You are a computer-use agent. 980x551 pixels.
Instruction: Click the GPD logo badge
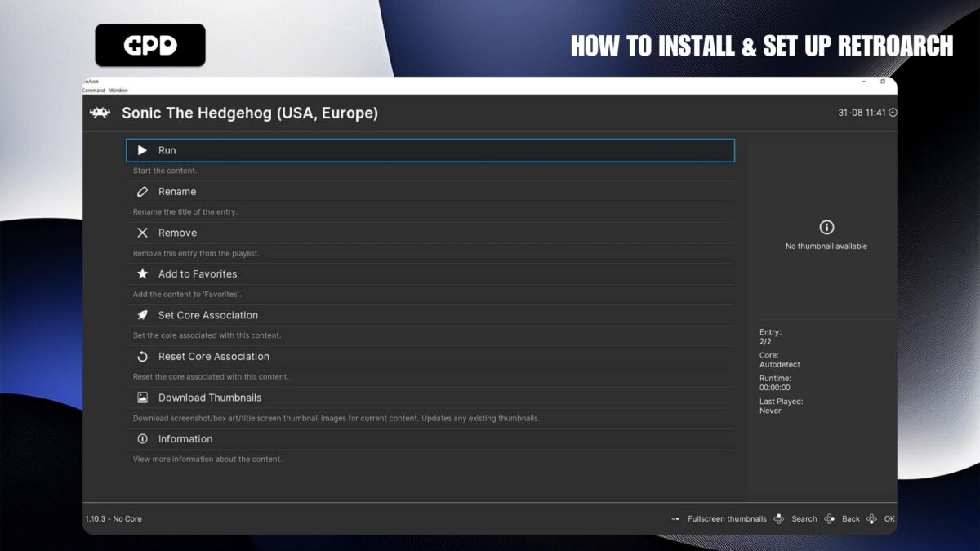click(150, 45)
